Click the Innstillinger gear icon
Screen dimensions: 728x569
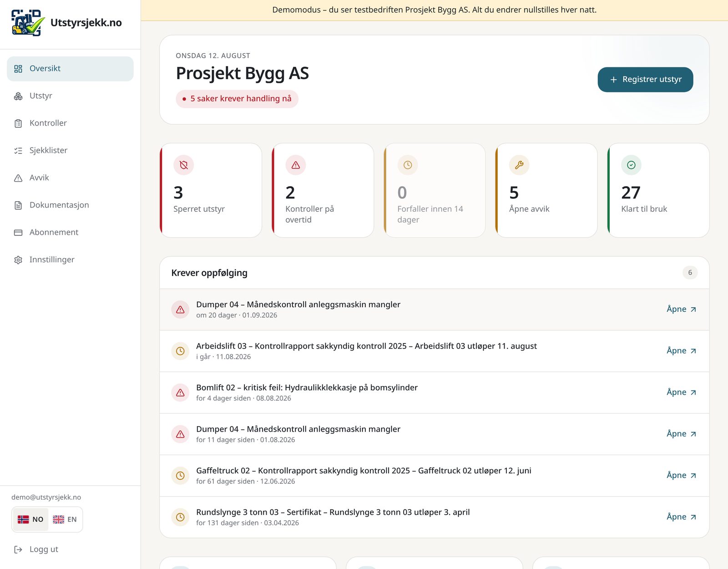(18, 260)
